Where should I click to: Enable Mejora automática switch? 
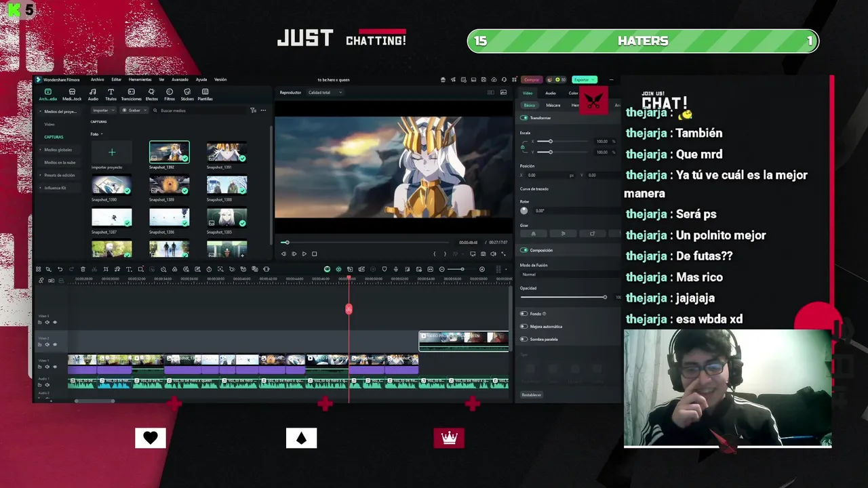pyautogui.click(x=524, y=327)
